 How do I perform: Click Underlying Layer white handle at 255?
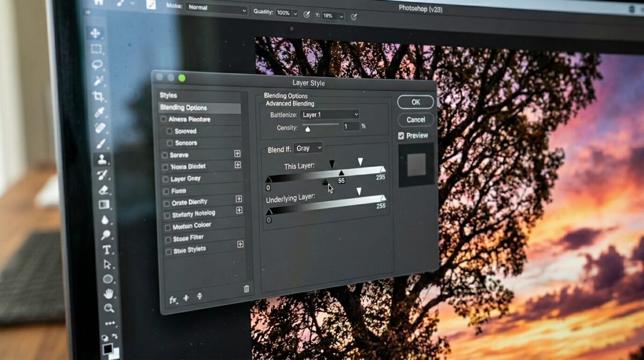(383, 198)
